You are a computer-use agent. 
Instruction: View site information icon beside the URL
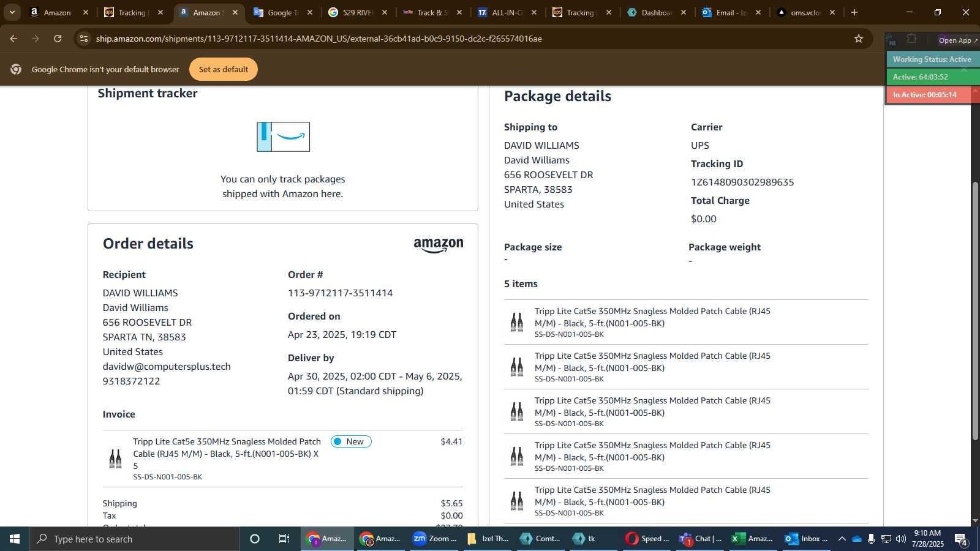coord(84,39)
